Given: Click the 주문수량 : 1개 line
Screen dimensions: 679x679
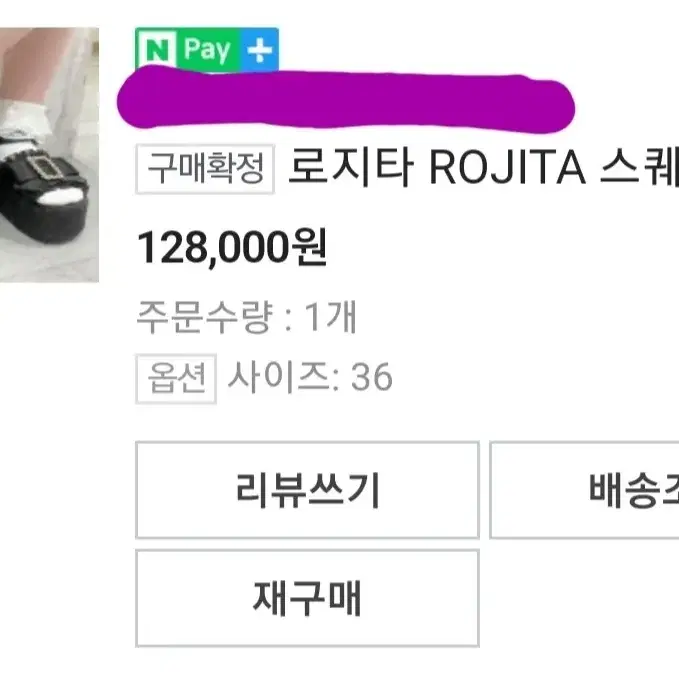Looking at the screenshot, I should click(x=246, y=317).
